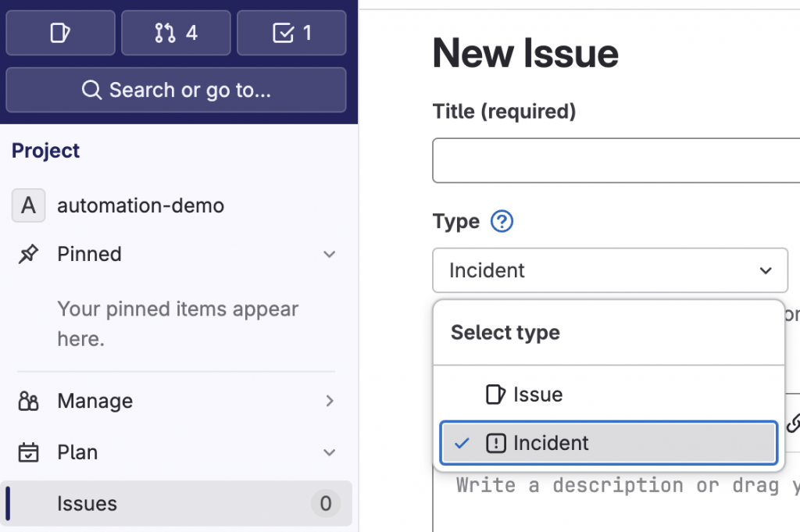Click the Manage members icon
This screenshot has height=532, width=800.
pyautogui.click(x=28, y=402)
